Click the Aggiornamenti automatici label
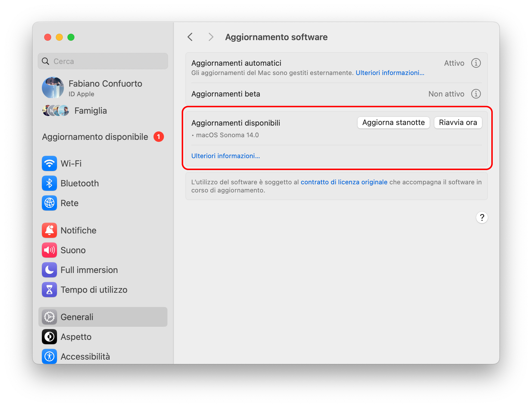Image resolution: width=532 pixels, height=407 pixels. (x=236, y=63)
